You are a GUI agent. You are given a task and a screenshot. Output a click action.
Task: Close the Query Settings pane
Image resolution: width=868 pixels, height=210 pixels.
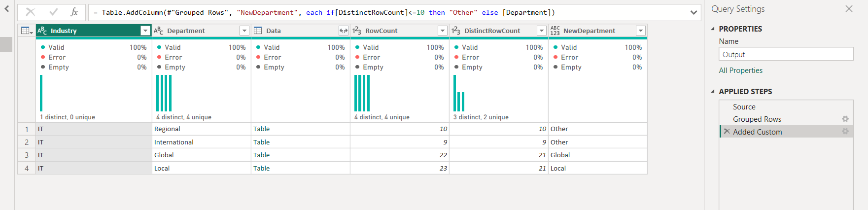849,9
